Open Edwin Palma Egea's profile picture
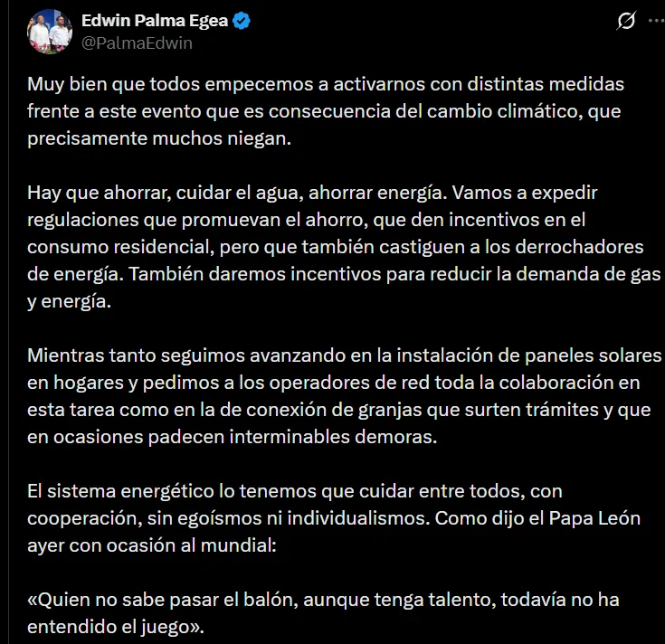The width and height of the screenshot is (665, 644). pos(50,32)
